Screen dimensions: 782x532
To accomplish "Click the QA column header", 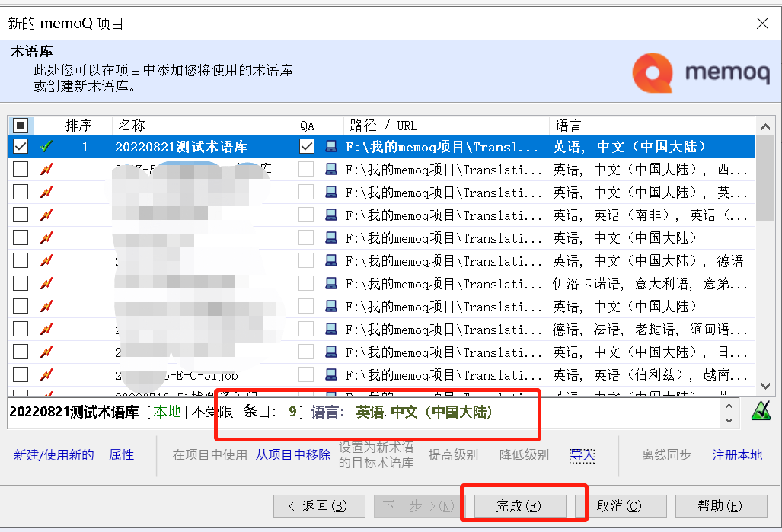I will point(307,125).
